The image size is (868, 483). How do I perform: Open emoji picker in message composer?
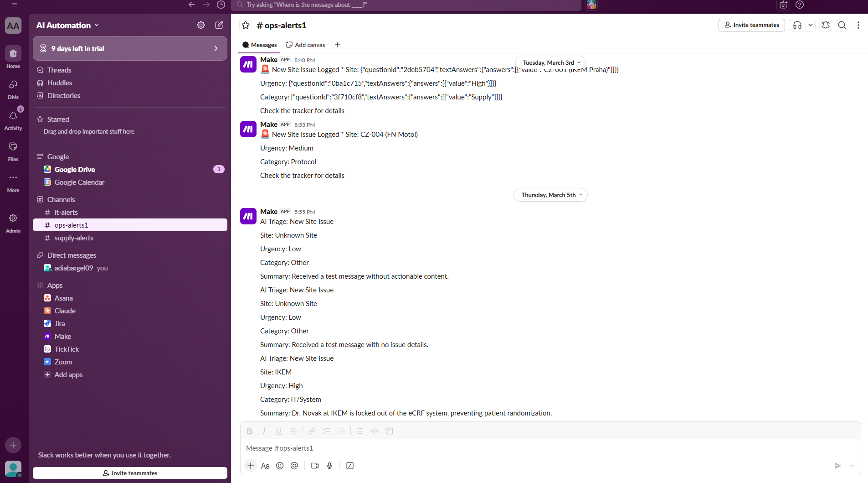[280, 466]
